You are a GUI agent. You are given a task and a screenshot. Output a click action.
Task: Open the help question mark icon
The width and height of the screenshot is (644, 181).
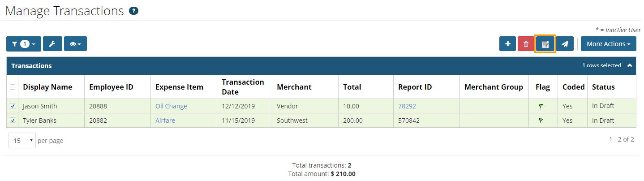pyautogui.click(x=133, y=11)
